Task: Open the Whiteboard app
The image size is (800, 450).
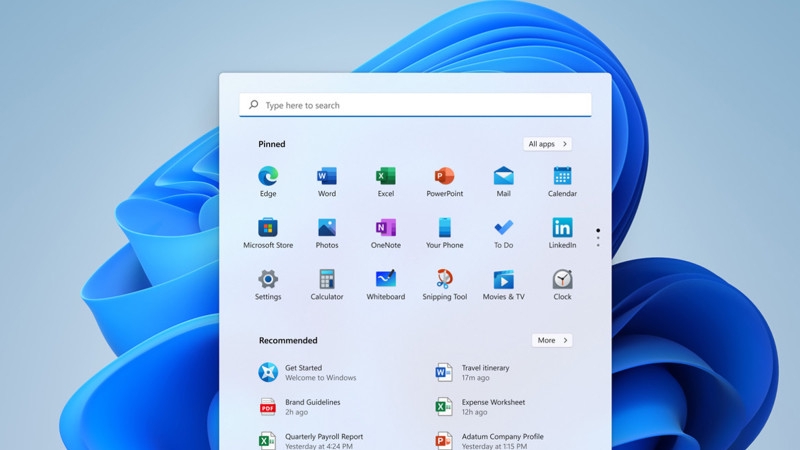Action: tap(386, 279)
